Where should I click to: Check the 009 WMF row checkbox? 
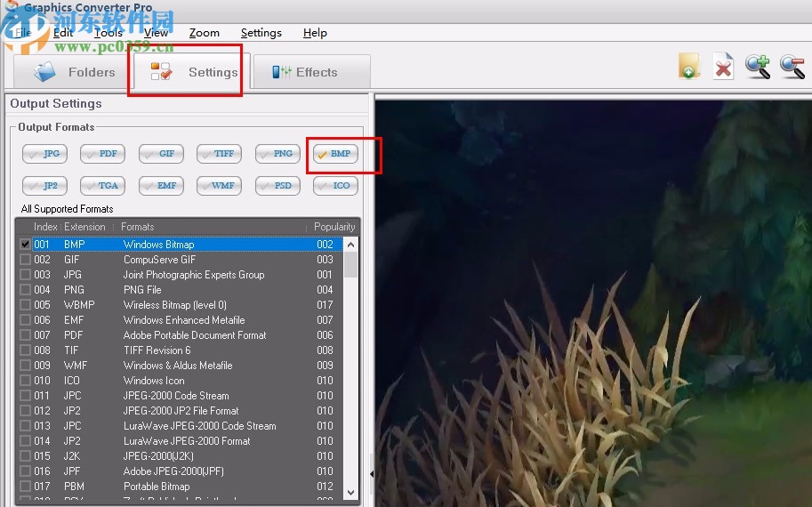[x=25, y=365]
